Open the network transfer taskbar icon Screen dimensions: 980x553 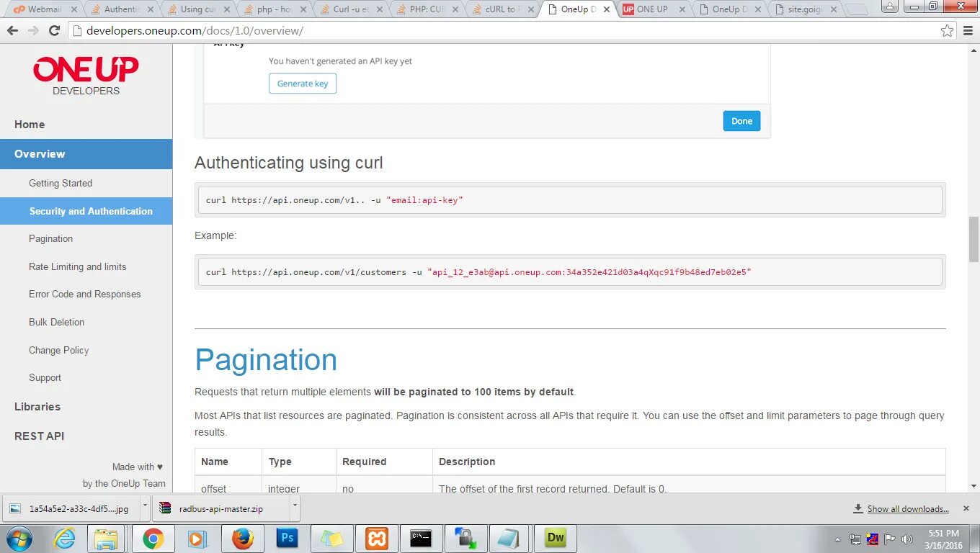[465, 539]
